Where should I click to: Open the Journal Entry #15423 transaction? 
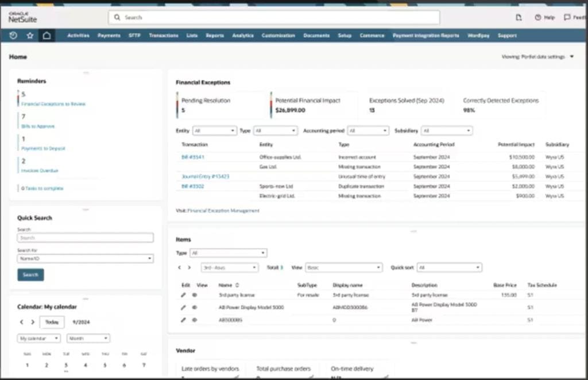205,176
